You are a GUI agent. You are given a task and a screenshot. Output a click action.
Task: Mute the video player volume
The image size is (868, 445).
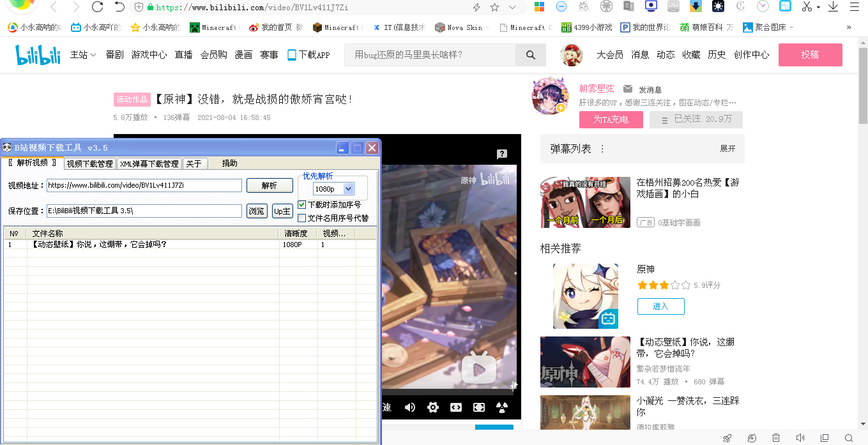410,407
